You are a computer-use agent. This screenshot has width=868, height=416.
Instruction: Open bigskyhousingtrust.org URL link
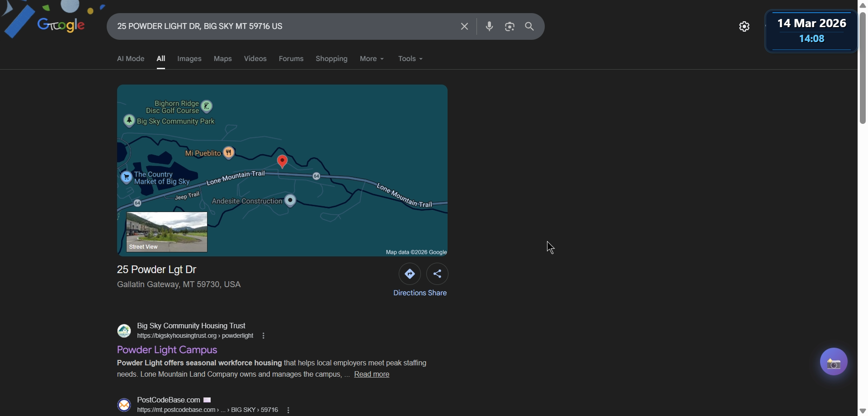pyautogui.click(x=195, y=336)
